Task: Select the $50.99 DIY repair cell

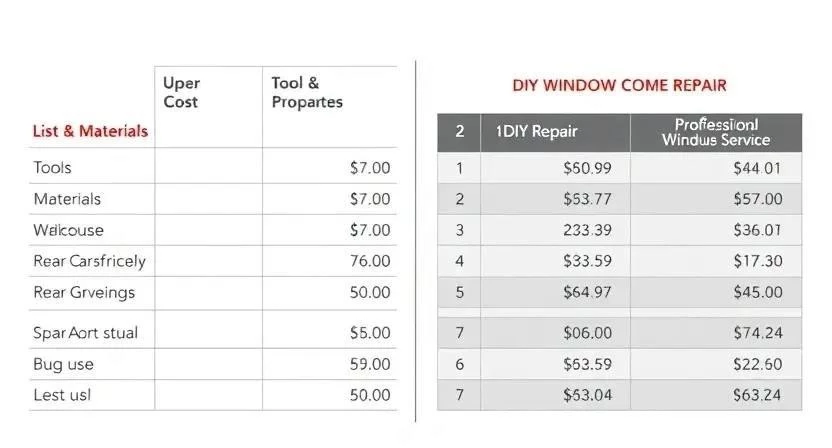Action: (588, 168)
